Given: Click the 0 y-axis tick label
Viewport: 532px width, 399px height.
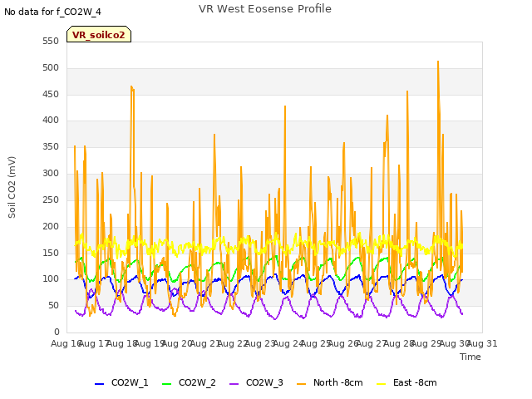Looking at the screenshot, I should point(57,332).
